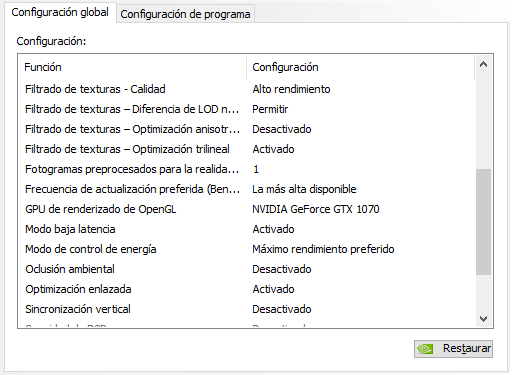Click the scrollbar down arrow
Viewport: 512px width, 375px height.
point(483,319)
